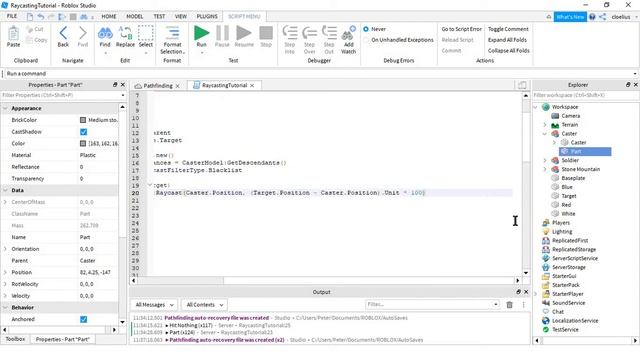Screen dimensions: 640x360
Task: Select the Workspace item in Explorer
Action: click(x=565, y=107)
